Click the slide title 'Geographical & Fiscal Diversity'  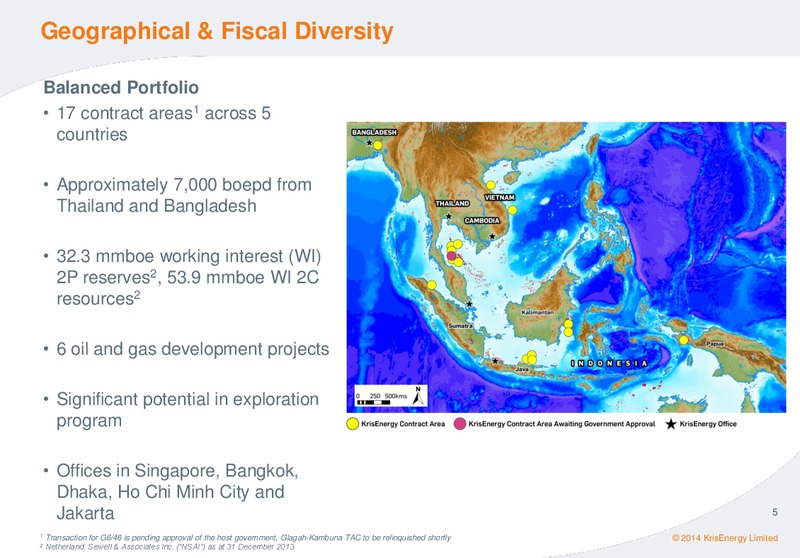pos(217,31)
